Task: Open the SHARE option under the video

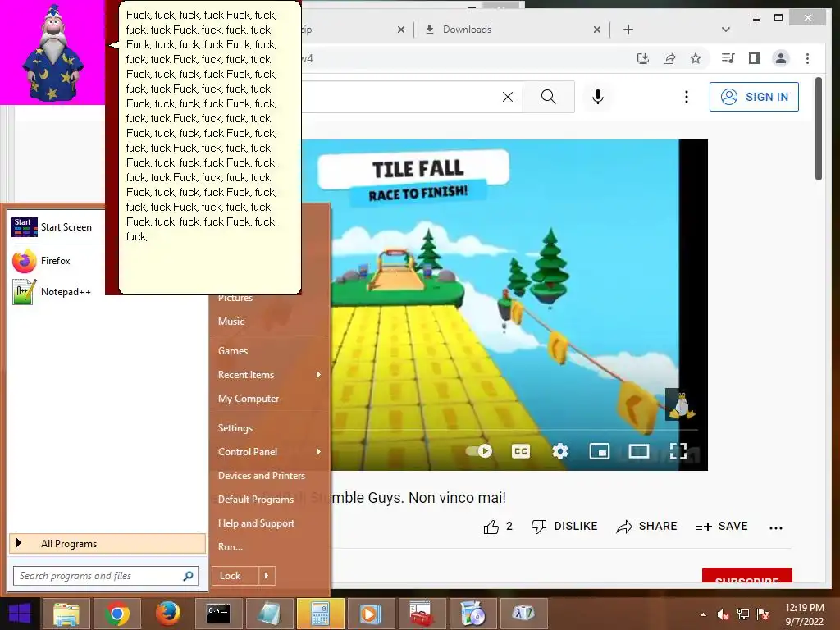Action: 646,526
